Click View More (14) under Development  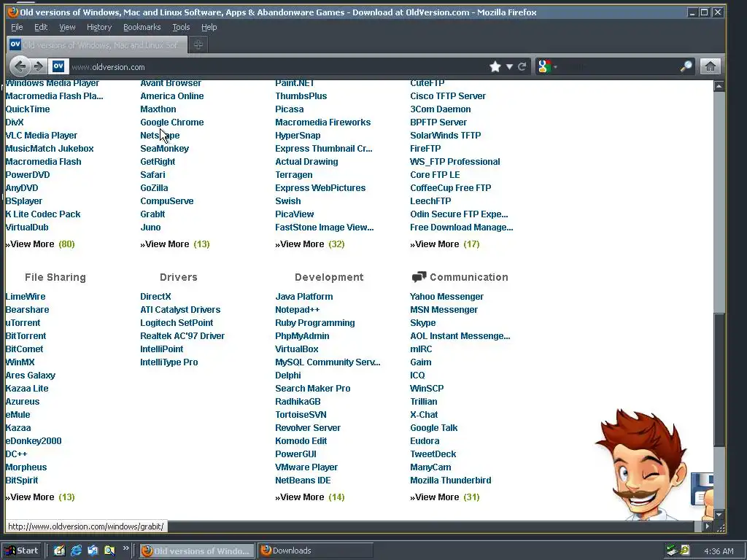click(x=309, y=497)
